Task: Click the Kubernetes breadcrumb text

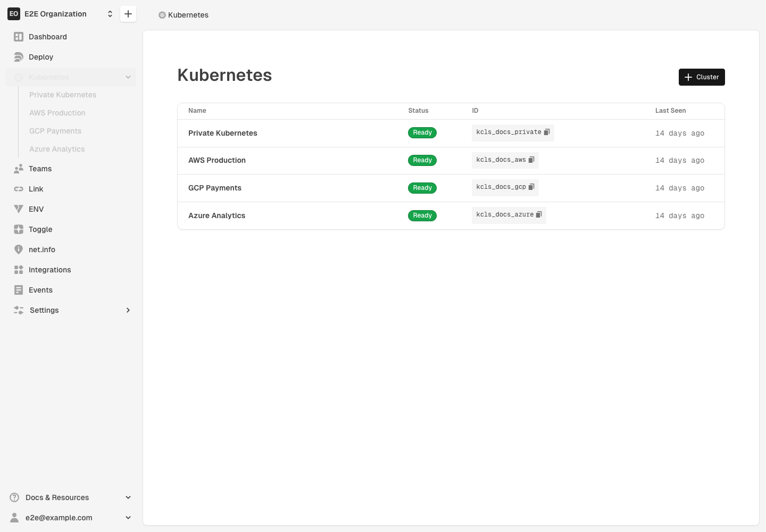Action: 188,15
